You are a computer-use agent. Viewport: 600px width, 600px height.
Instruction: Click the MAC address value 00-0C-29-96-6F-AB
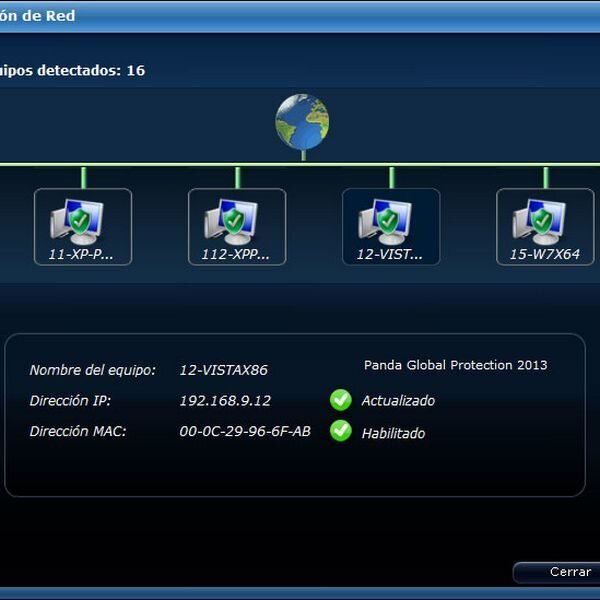[x=244, y=432]
